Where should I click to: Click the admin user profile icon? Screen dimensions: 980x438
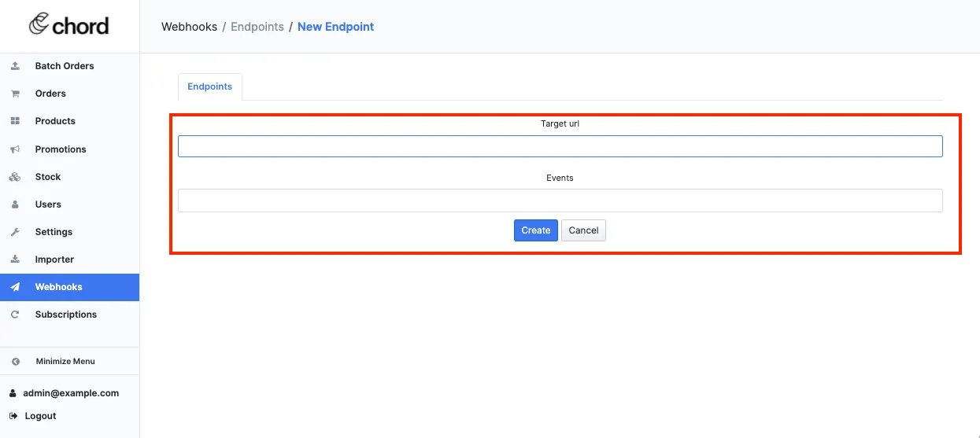pyautogui.click(x=13, y=393)
